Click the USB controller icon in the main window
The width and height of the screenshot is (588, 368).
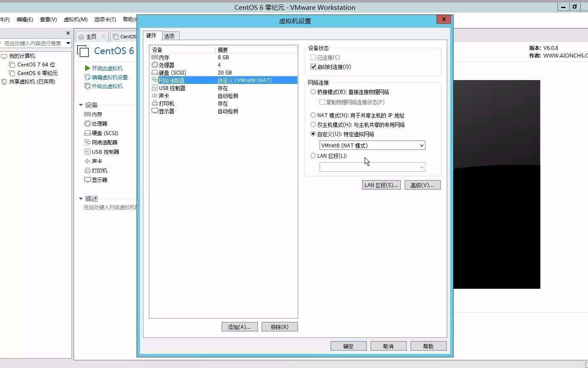(88, 152)
